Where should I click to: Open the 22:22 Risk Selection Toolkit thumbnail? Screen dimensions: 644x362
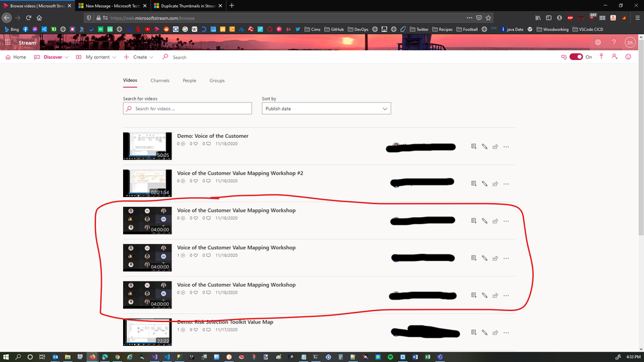[147, 332]
